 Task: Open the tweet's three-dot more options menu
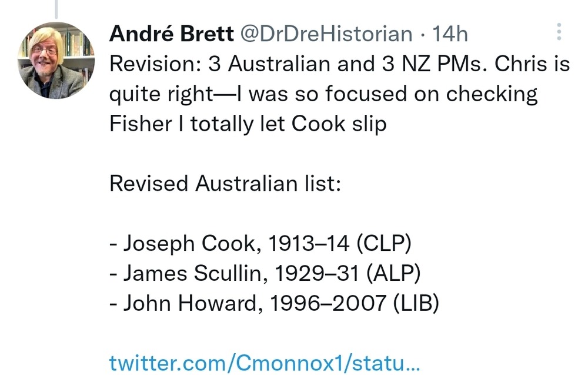click(559, 32)
